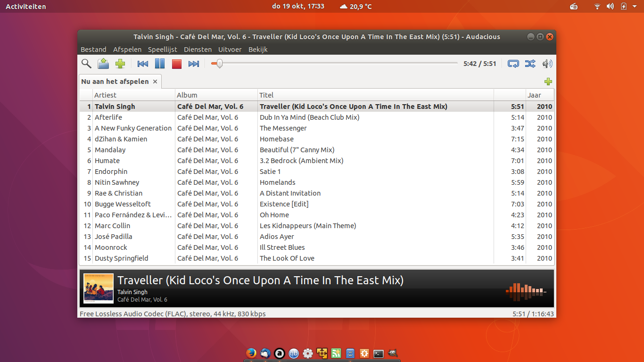Sort by the Titel column header
This screenshot has height=362, width=644.
click(x=376, y=95)
